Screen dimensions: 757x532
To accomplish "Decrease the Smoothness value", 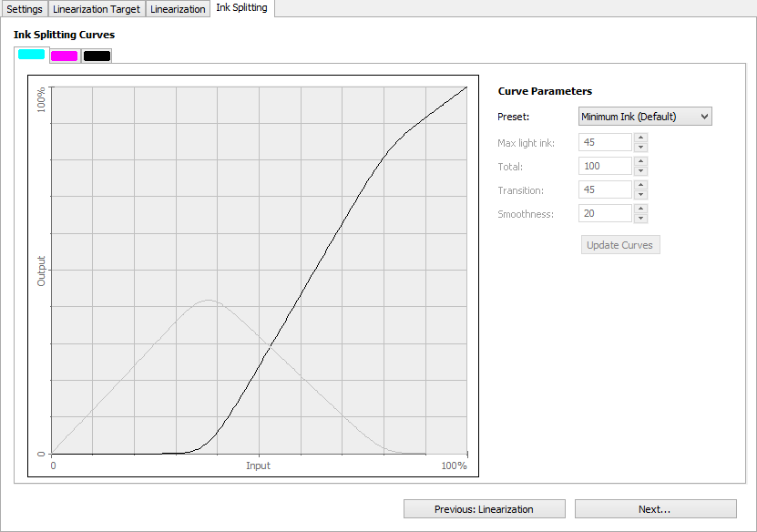I will click(640, 218).
